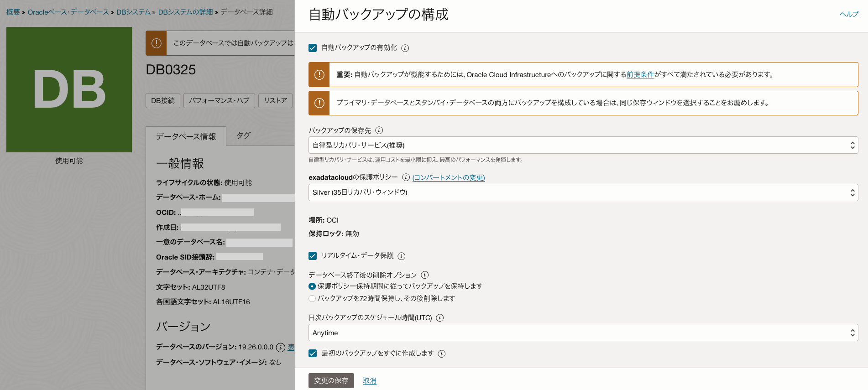Screen dimensions: 868x390
Task: Expand the Anytime schedule time dropdown
Action: [583, 333]
